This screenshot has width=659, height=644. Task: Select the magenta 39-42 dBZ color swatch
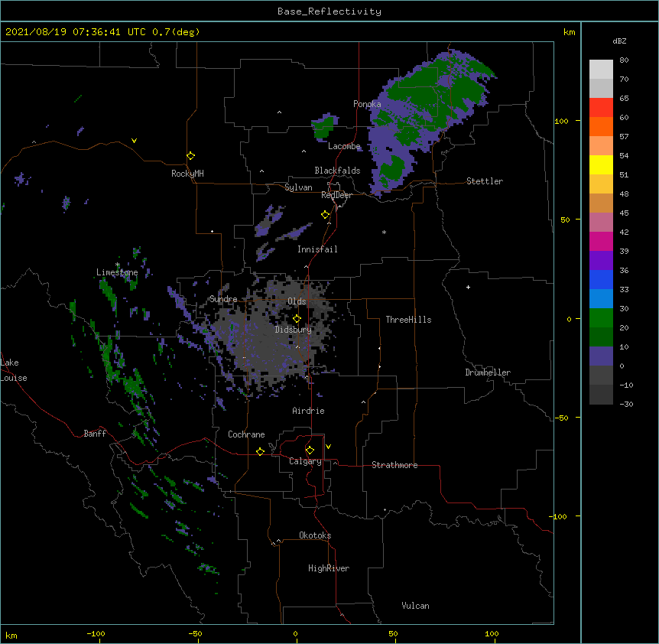601,241
